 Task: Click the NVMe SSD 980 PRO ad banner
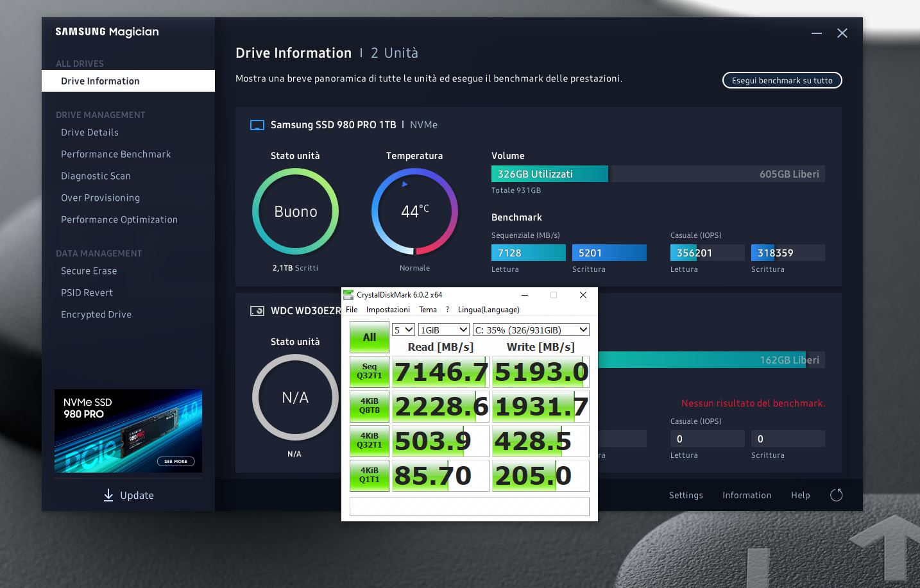coord(128,431)
